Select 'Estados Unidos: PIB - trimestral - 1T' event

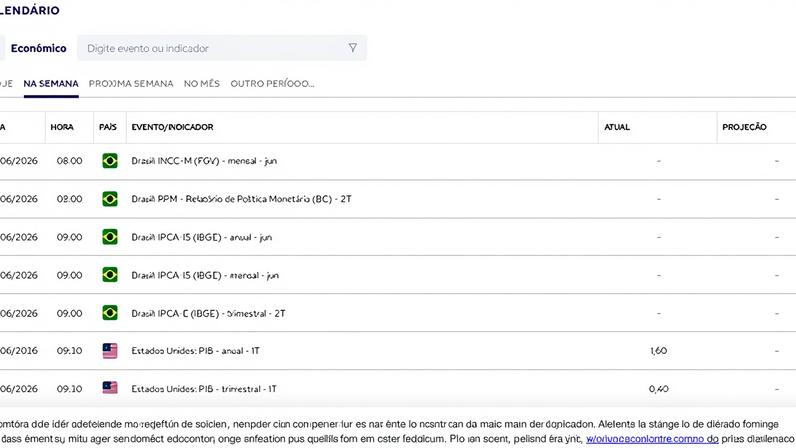pyautogui.click(x=204, y=389)
